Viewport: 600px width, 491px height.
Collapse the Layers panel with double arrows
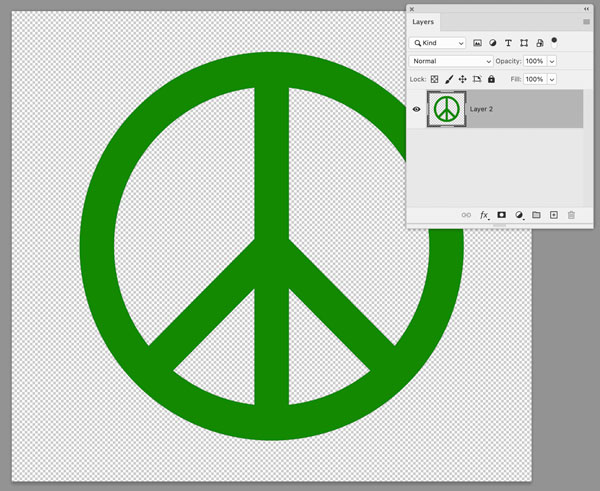click(x=586, y=9)
